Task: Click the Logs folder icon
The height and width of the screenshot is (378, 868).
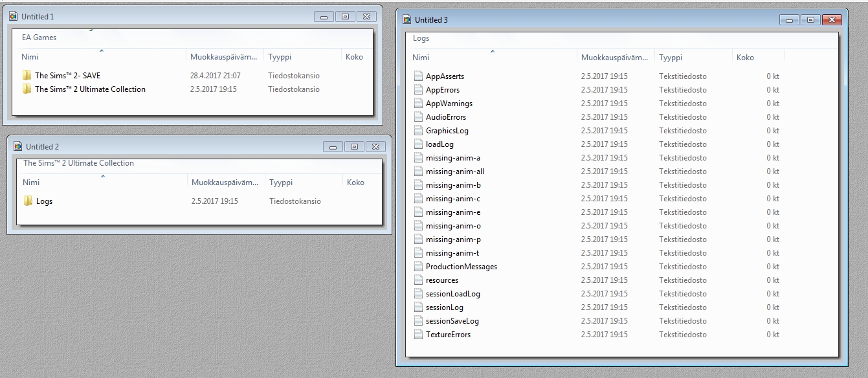Action: (28, 201)
